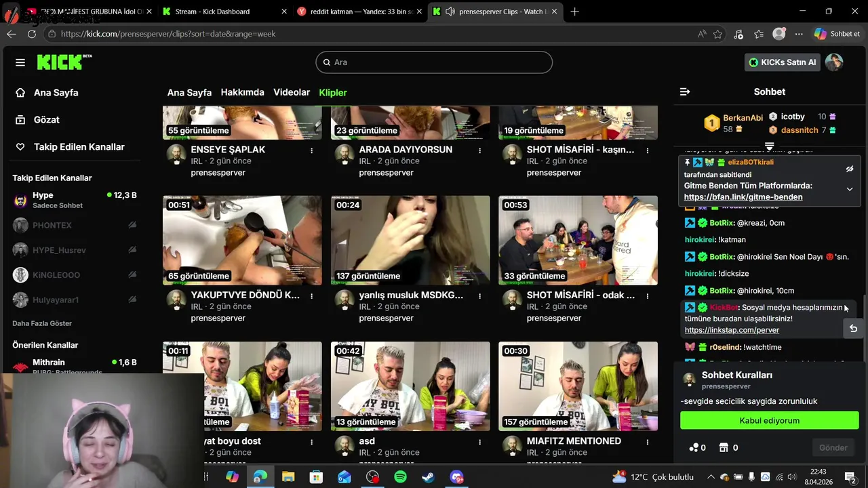868x488 pixels.
Task: Play the YAKUPTVYE DÖNDÜ clip thumbnail
Action: pyautogui.click(x=242, y=241)
